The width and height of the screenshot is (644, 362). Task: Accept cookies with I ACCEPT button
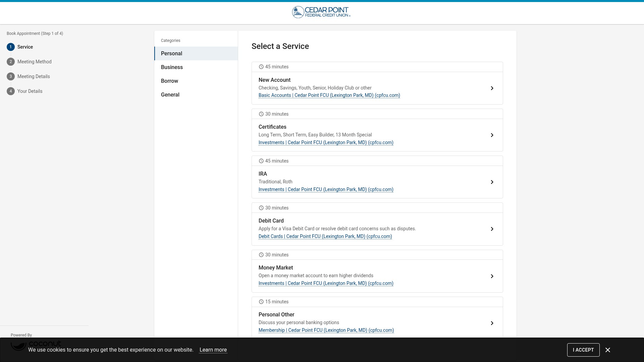tap(583, 350)
